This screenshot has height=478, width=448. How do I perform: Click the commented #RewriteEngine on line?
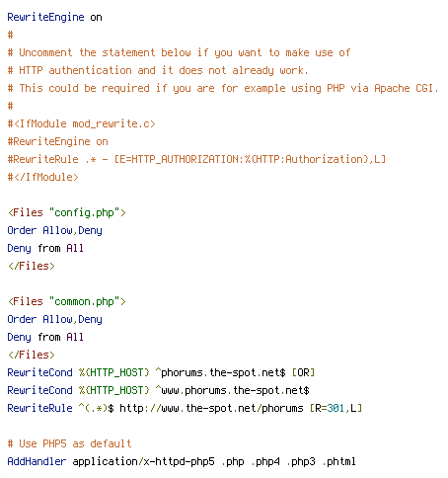(57, 141)
